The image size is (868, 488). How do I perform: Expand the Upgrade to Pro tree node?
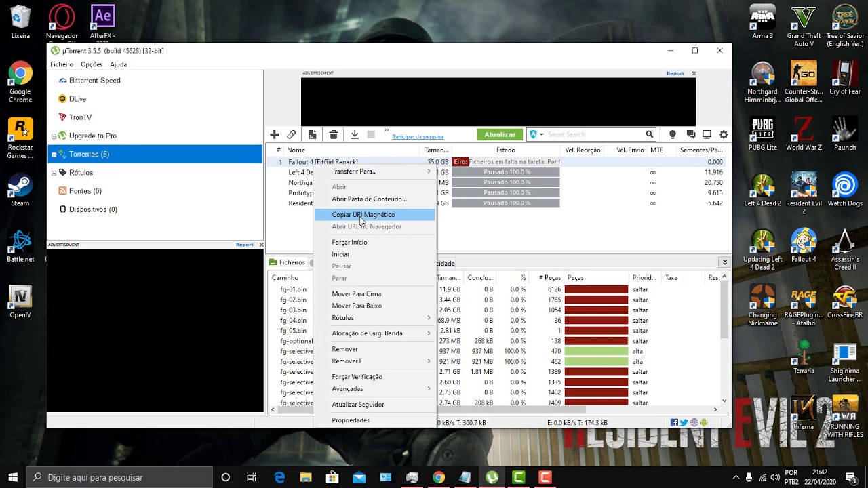54,136
